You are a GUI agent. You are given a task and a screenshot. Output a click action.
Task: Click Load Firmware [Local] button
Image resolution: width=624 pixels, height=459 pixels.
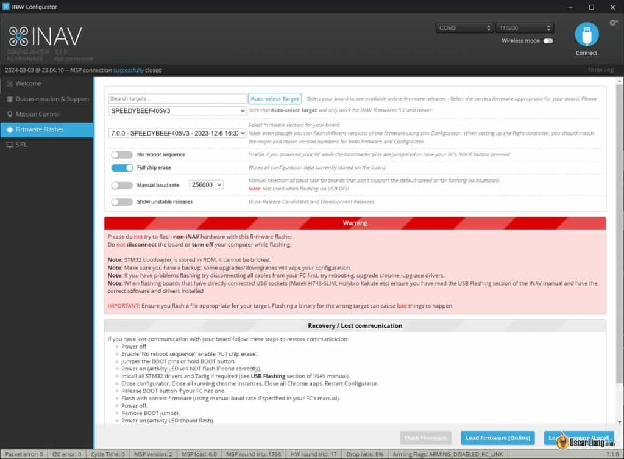point(579,438)
